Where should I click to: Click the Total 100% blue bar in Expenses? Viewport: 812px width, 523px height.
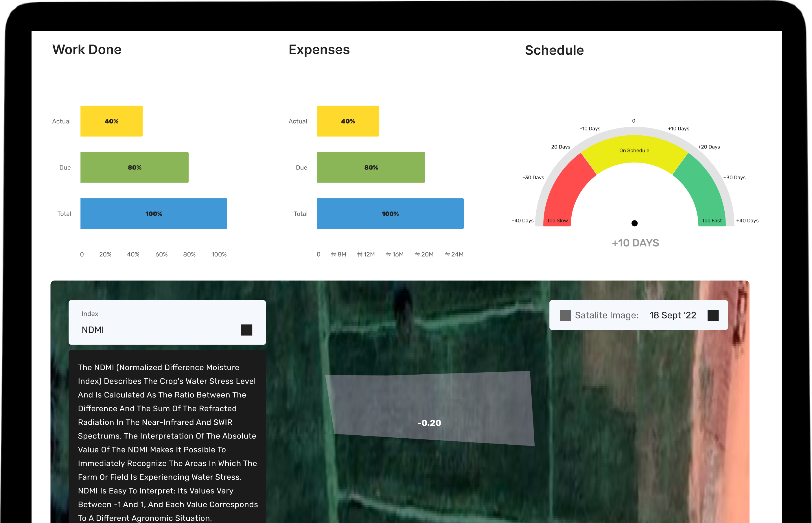tap(390, 213)
